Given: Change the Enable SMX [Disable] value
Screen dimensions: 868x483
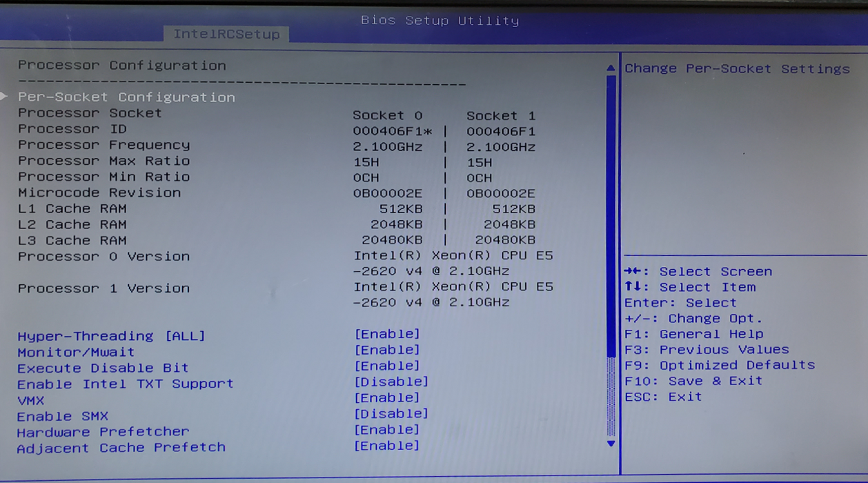Looking at the screenshot, I should coord(391,413).
